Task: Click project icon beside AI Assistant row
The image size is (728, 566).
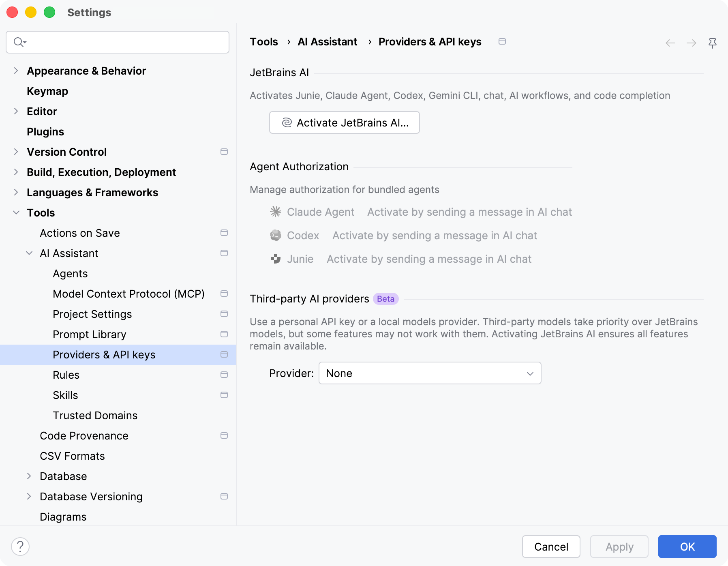Action: [x=224, y=253]
